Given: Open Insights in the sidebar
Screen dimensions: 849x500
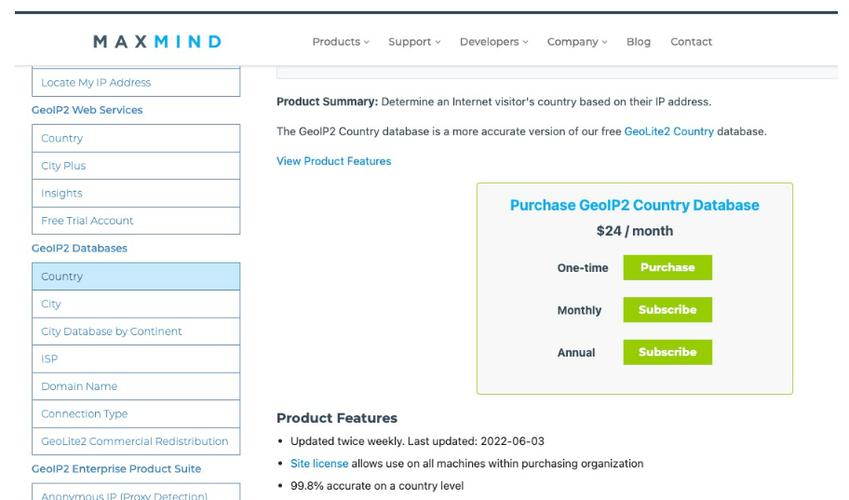Looking at the screenshot, I should [136, 193].
